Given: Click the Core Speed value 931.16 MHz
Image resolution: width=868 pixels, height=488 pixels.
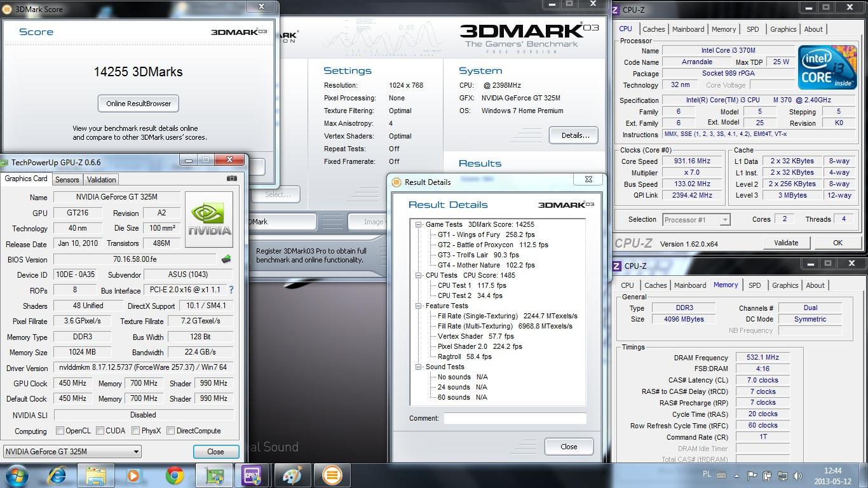Looking at the screenshot, I should 693,161.
